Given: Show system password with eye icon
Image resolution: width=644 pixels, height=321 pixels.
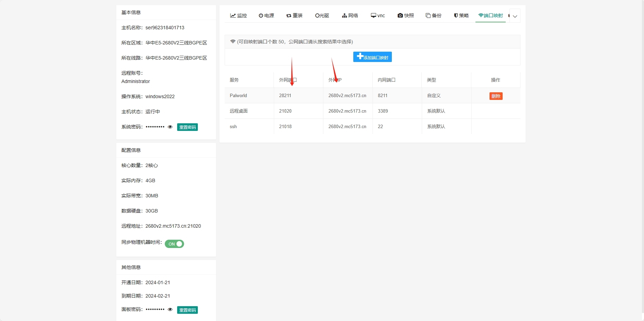Looking at the screenshot, I should click(170, 127).
